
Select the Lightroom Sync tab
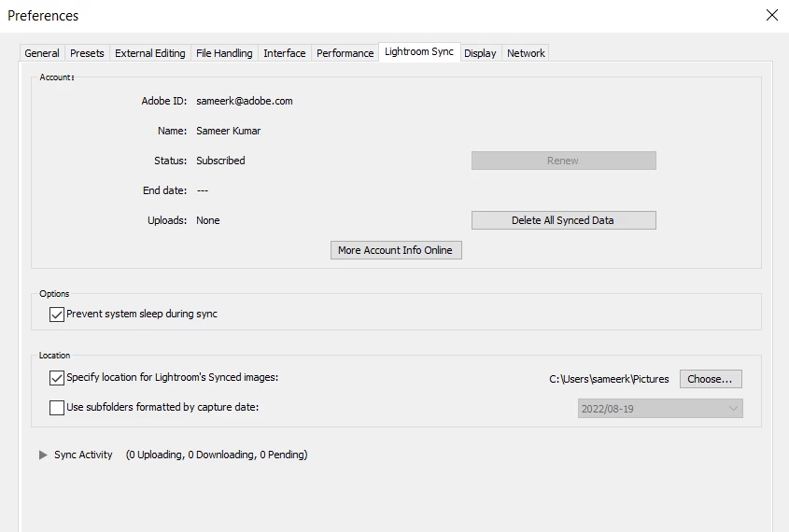[419, 51]
